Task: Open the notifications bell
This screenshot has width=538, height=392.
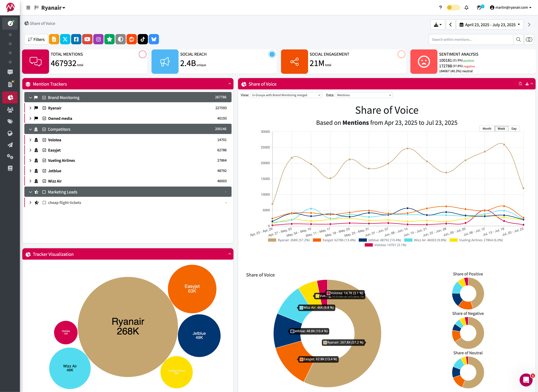Action: [x=466, y=8]
